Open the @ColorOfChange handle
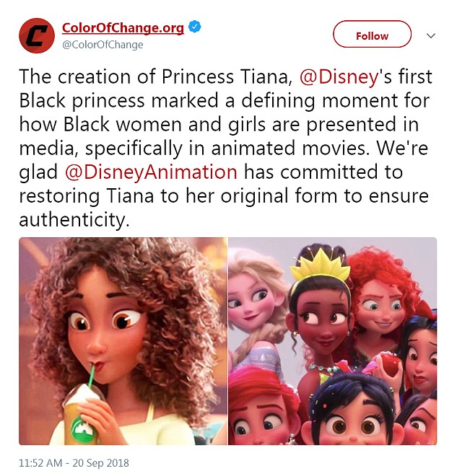Viewport: 457px width, 476px height. [103, 45]
